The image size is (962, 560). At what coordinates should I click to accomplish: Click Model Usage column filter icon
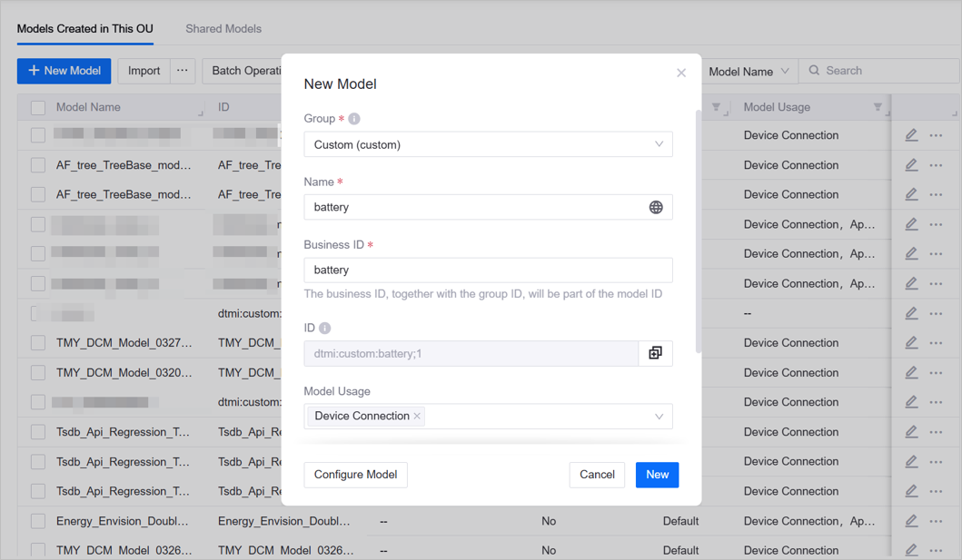(x=877, y=107)
